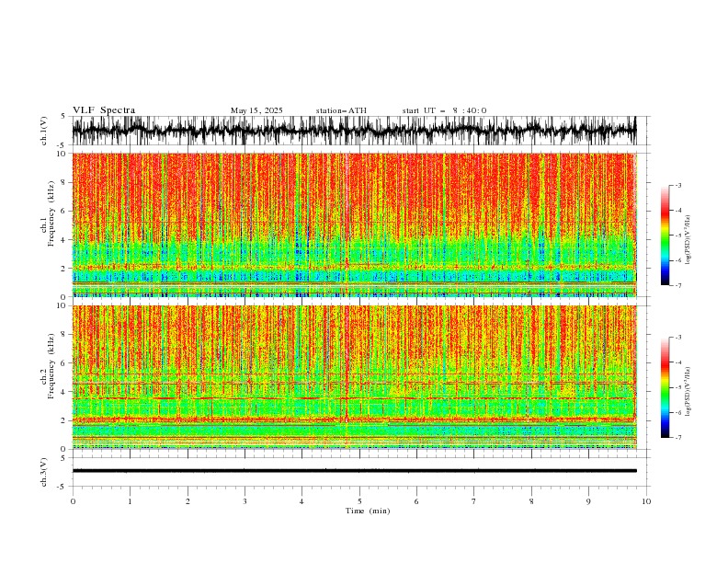Click the "Time (min)" axis title
Screen dimensions: 728x563
368,511
